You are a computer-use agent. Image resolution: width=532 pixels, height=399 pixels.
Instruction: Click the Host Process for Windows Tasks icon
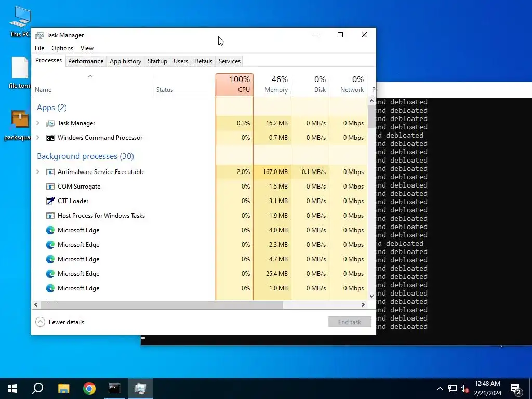50,216
